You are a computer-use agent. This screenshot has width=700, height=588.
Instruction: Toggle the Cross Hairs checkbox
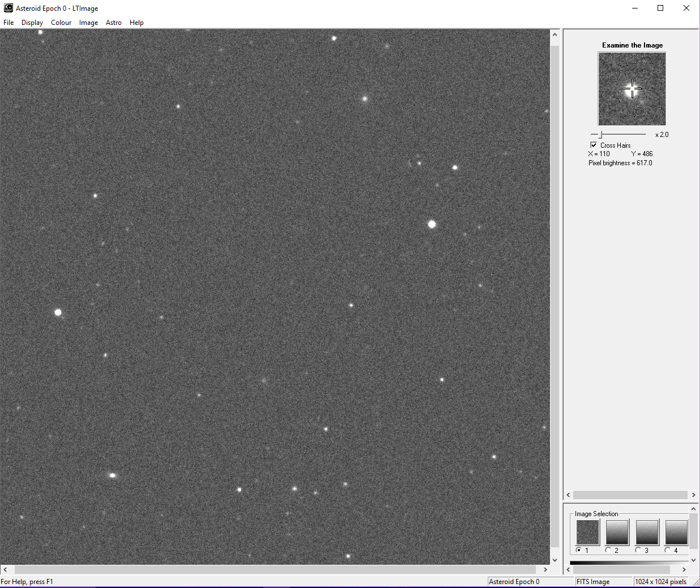click(594, 145)
